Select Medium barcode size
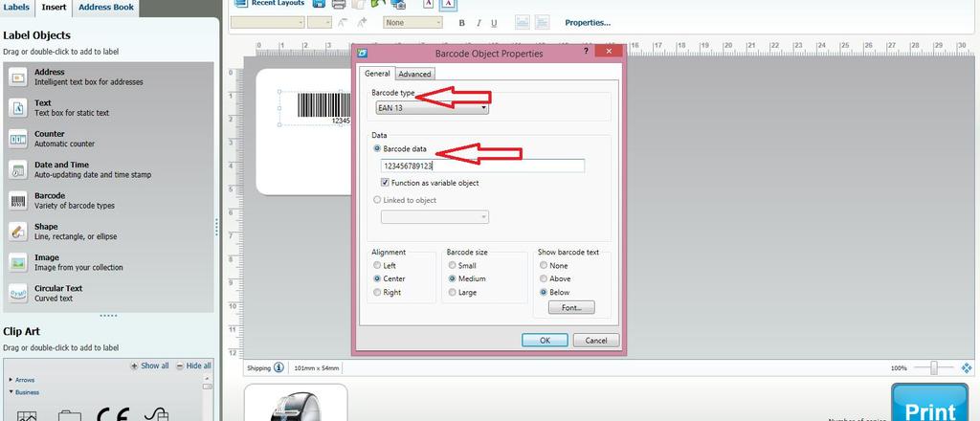 [452, 278]
